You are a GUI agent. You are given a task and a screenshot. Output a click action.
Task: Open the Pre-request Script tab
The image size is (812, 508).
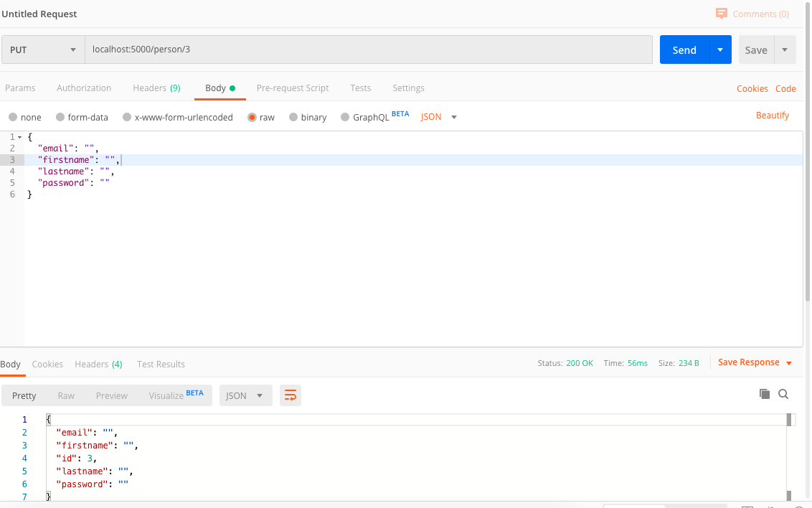pyautogui.click(x=293, y=88)
